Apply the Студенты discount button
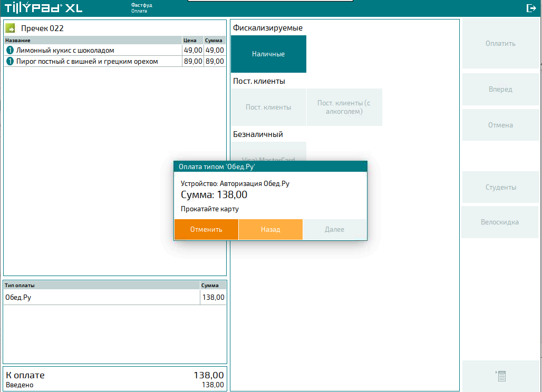The height and width of the screenshot is (392, 542). click(500, 188)
